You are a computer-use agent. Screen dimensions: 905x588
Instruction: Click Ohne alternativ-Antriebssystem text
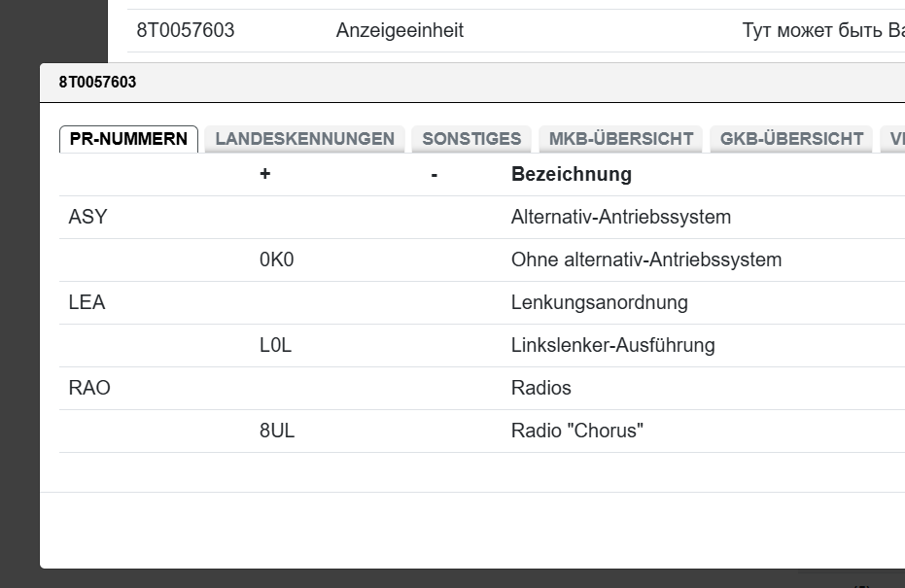[x=645, y=260]
